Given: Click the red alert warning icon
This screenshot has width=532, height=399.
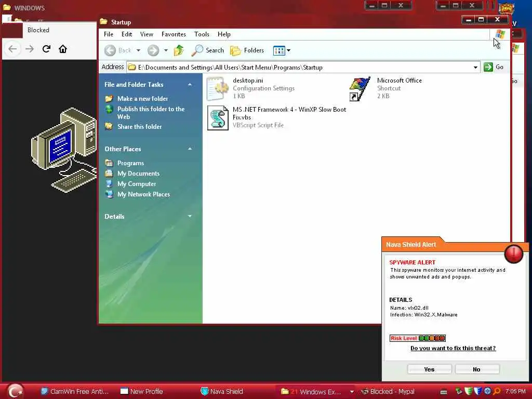Looking at the screenshot, I should coord(514,254).
